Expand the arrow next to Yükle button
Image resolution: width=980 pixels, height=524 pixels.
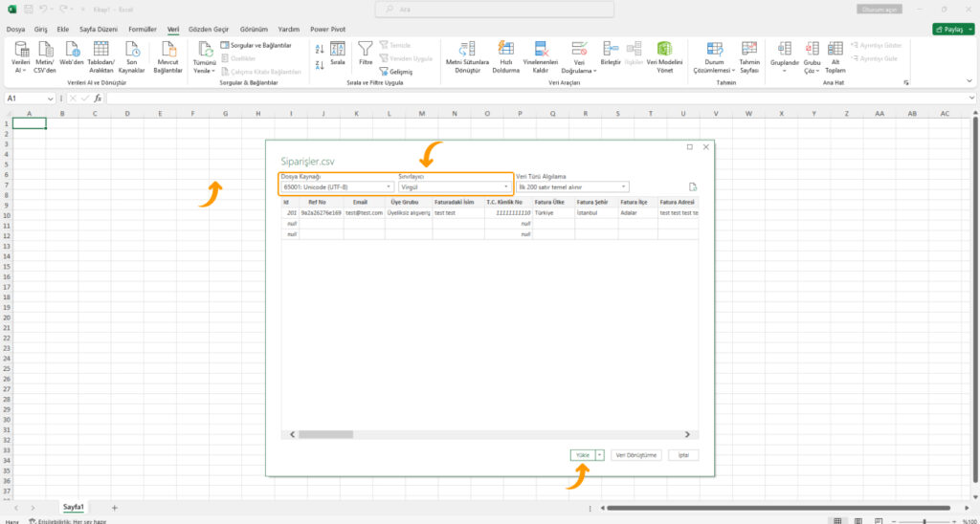click(600, 455)
